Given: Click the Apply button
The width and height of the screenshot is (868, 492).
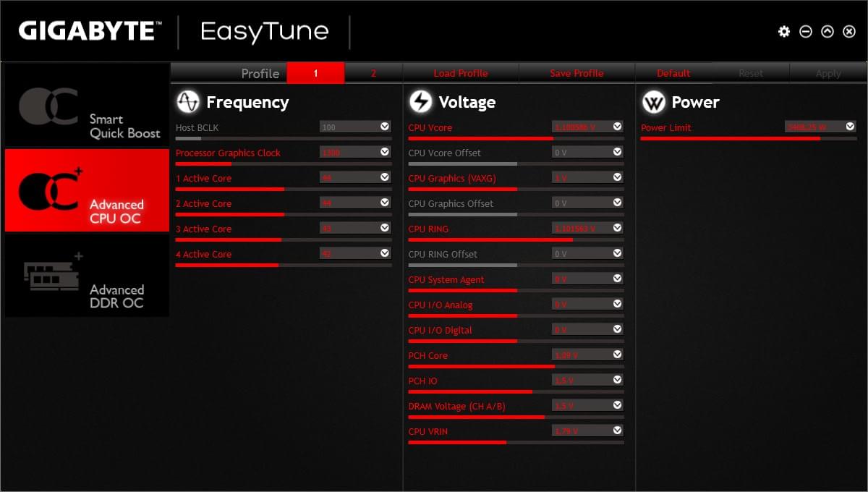Looking at the screenshot, I should click(828, 73).
